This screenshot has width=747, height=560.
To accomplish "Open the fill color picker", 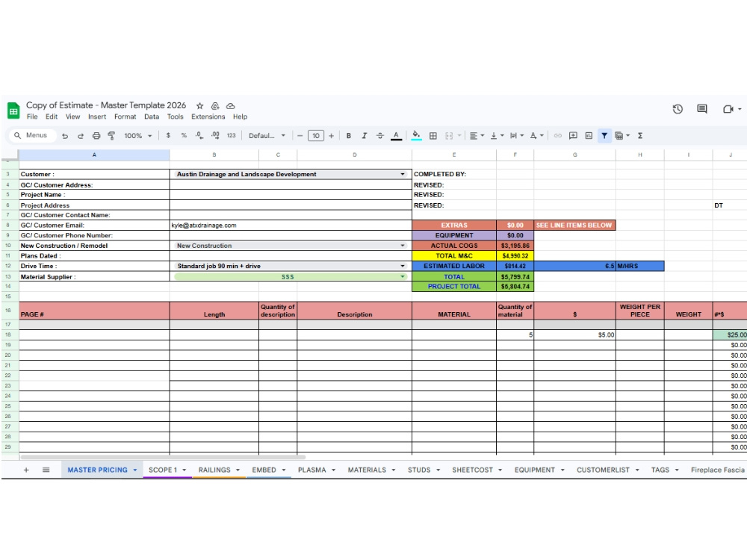I will coord(416,136).
